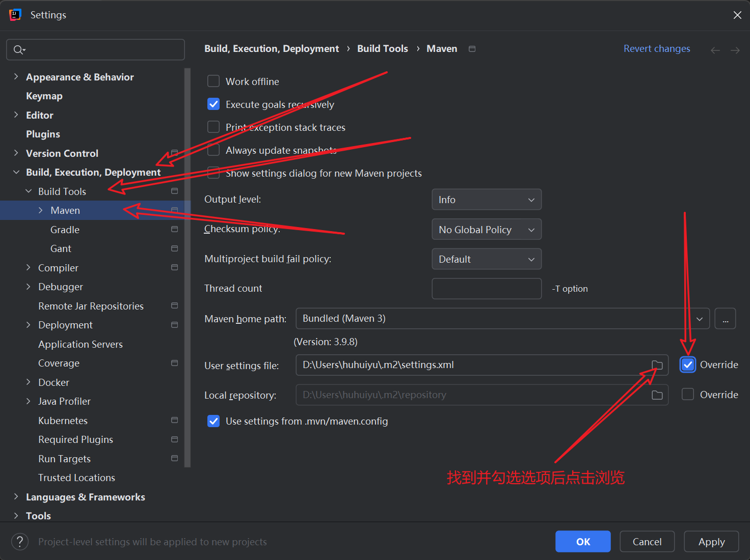This screenshot has width=750, height=560.
Task: Click the Revert changes link
Action: coord(657,49)
